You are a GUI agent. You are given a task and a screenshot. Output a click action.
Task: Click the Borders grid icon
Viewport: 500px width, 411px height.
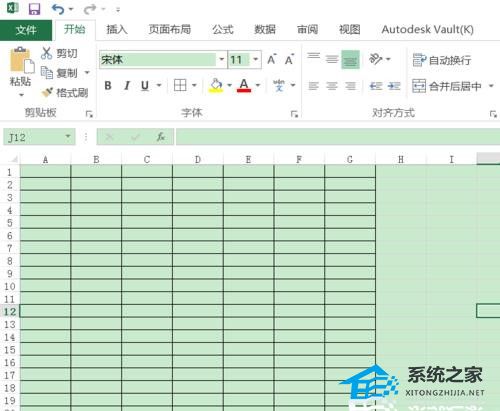(180, 85)
